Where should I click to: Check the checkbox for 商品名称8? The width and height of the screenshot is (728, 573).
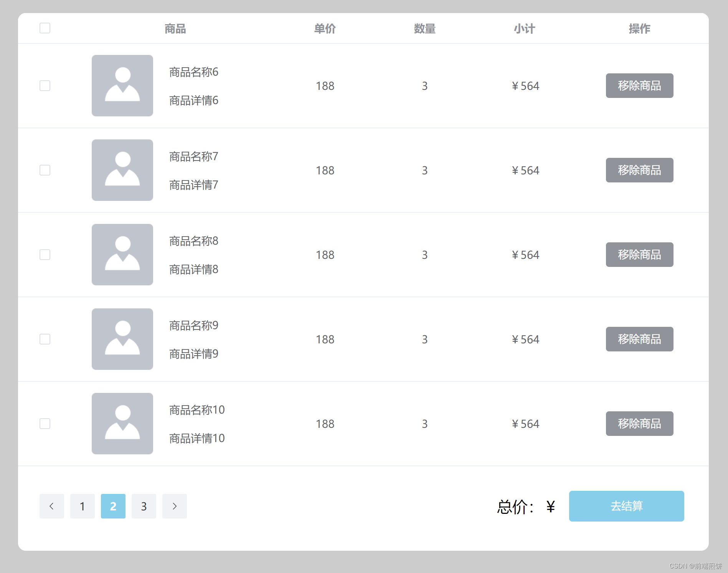(45, 255)
